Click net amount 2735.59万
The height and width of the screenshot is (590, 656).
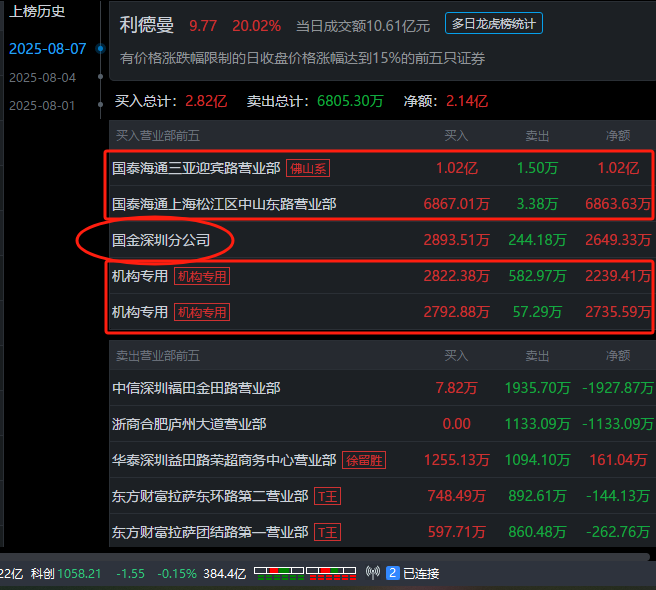[x=618, y=312]
